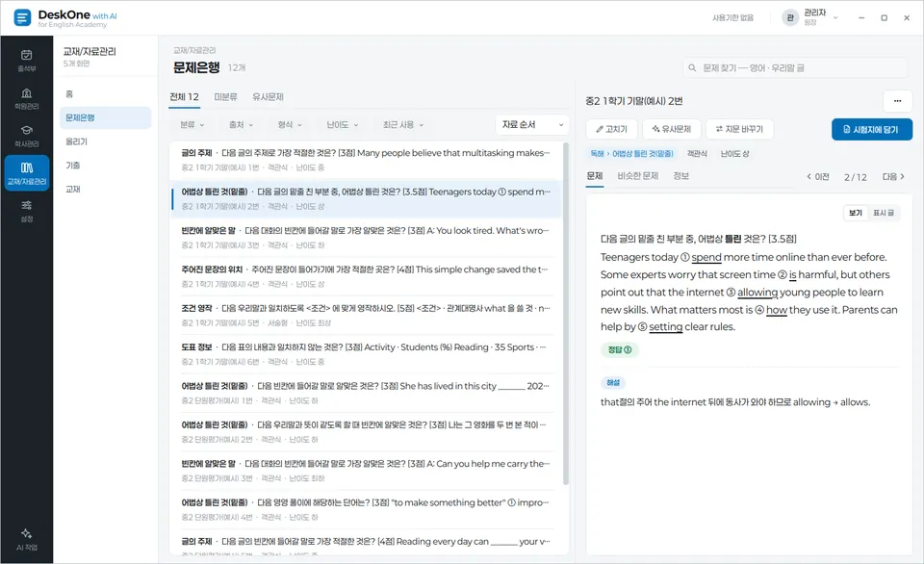Click the 난이도 상 tag
This screenshot has width=924, height=564.
click(x=734, y=154)
